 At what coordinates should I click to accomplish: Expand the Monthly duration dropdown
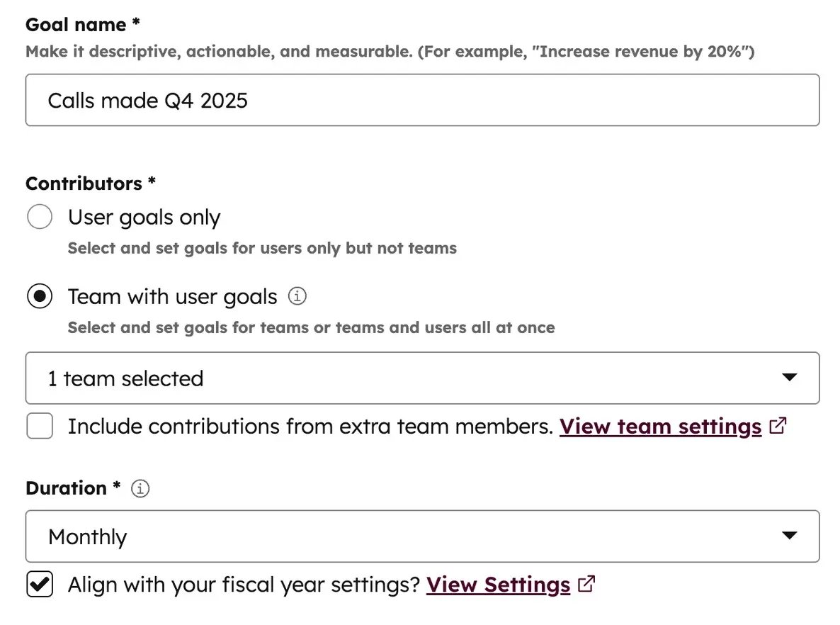[421, 536]
